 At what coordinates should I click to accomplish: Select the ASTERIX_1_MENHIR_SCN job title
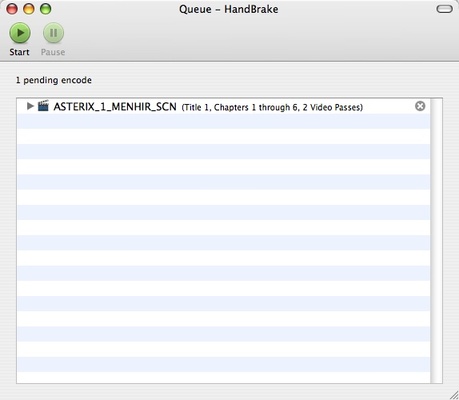tap(115, 107)
